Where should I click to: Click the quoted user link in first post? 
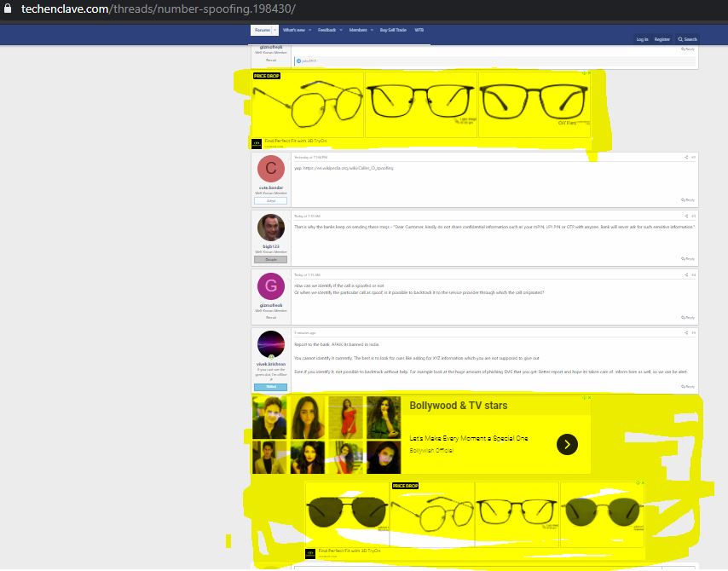point(309,61)
